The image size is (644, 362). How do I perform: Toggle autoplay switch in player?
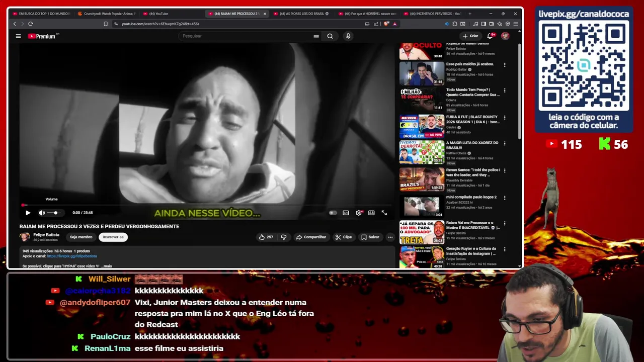[333, 213]
